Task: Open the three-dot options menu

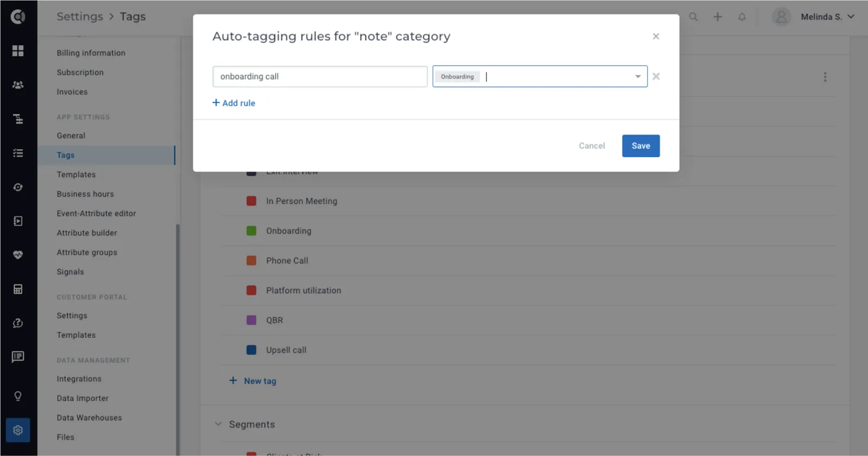Action: [x=825, y=77]
